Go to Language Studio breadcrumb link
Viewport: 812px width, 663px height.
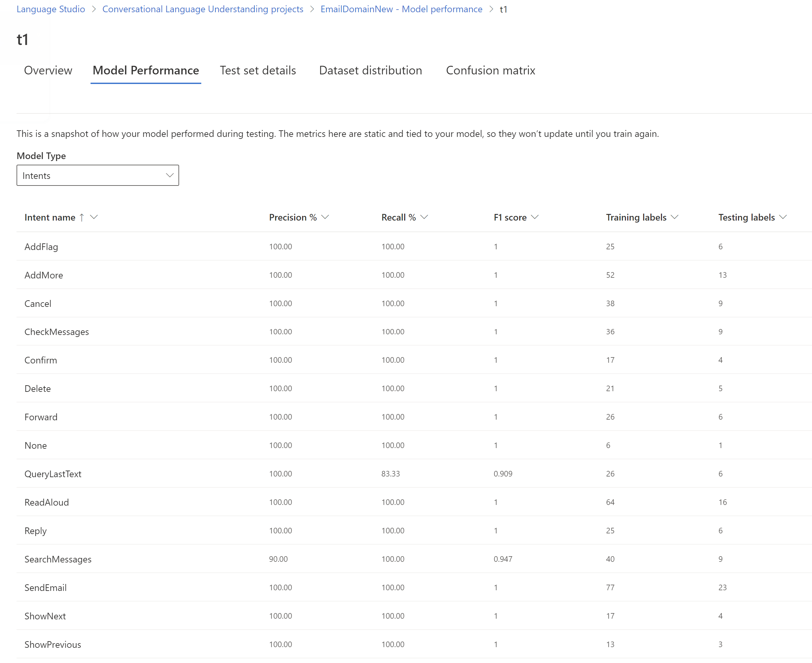click(x=51, y=9)
